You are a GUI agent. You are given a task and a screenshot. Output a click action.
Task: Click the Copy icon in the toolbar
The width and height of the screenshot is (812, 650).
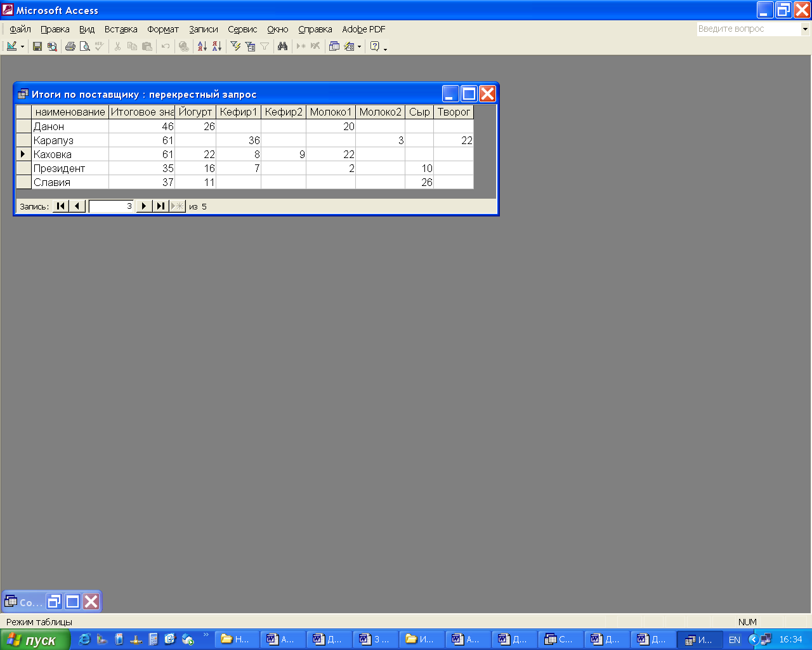(x=132, y=46)
